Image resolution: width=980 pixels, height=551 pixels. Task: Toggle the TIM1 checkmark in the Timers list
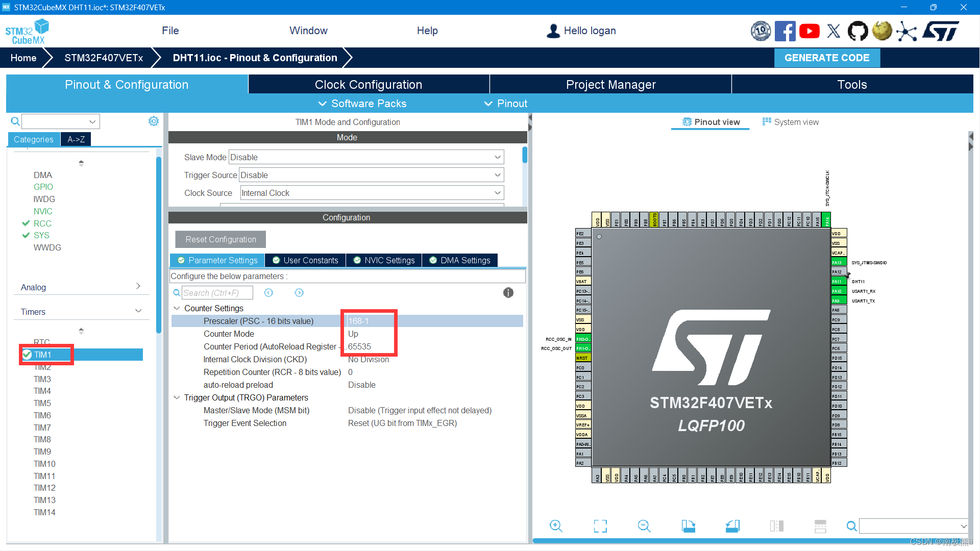point(27,355)
